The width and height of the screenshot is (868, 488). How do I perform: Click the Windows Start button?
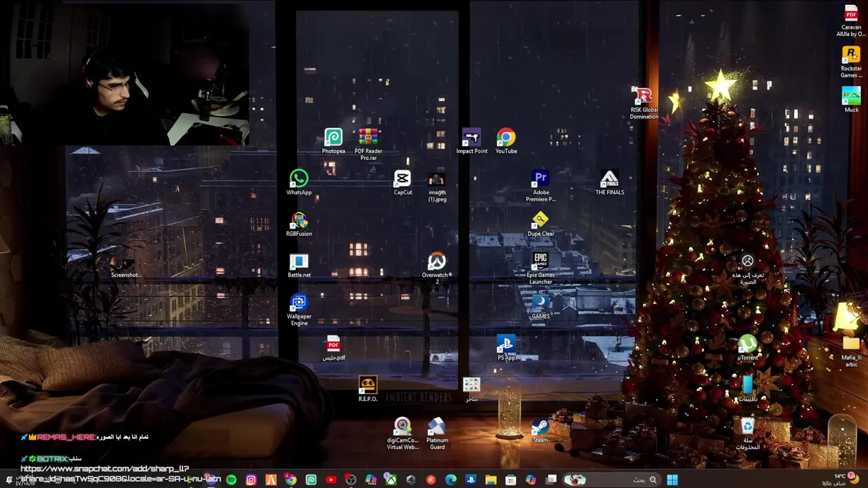(673, 480)
